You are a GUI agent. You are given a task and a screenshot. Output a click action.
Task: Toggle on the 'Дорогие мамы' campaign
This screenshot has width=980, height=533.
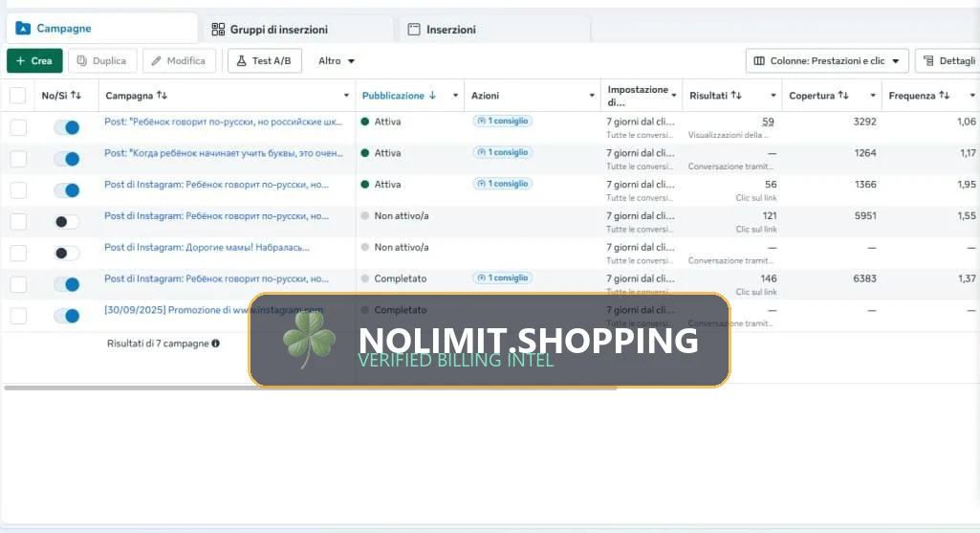pyautogui.click(x=67, y=253)
